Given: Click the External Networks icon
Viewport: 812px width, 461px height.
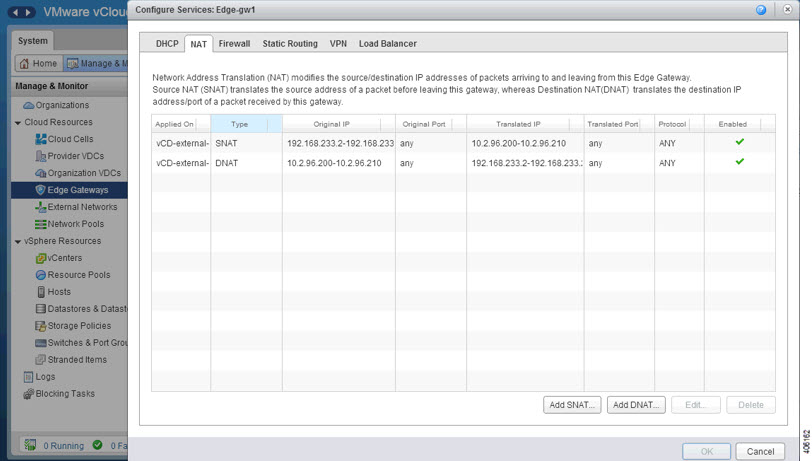Looking at the screenshot, I should click(x=40, y=207).
